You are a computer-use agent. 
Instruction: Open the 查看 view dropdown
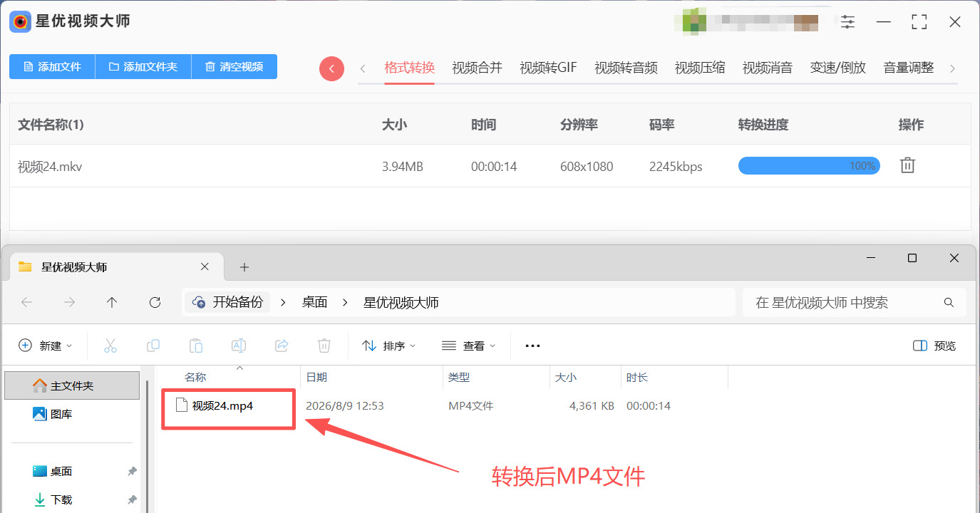(x=469, y=346)
